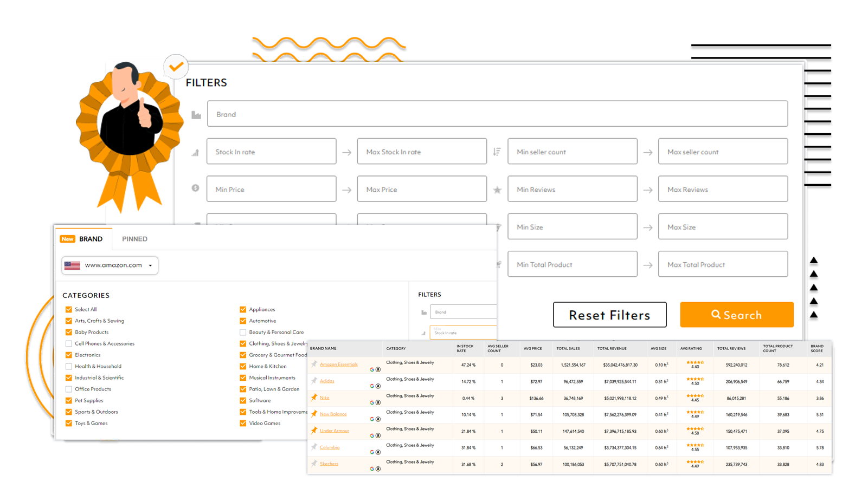Open the Adidas brand link

click(327, 381)
